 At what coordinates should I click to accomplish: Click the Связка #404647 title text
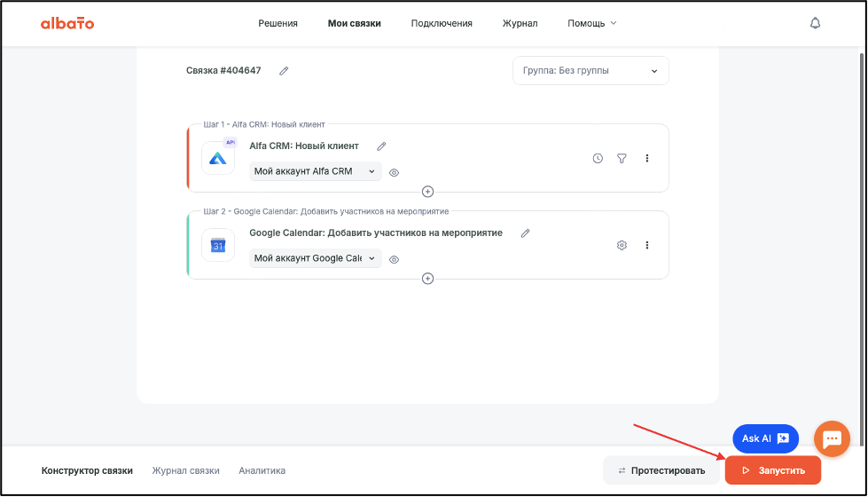pos(223,71)
